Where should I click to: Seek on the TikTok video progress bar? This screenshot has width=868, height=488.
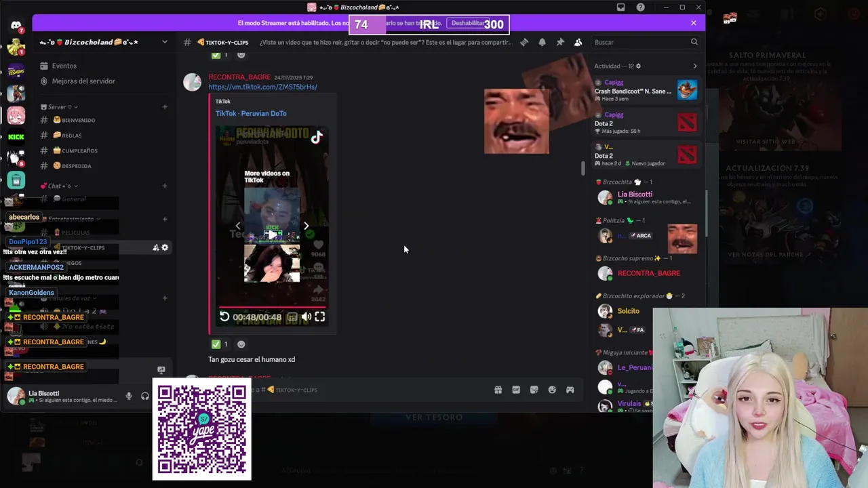[272, 307]
